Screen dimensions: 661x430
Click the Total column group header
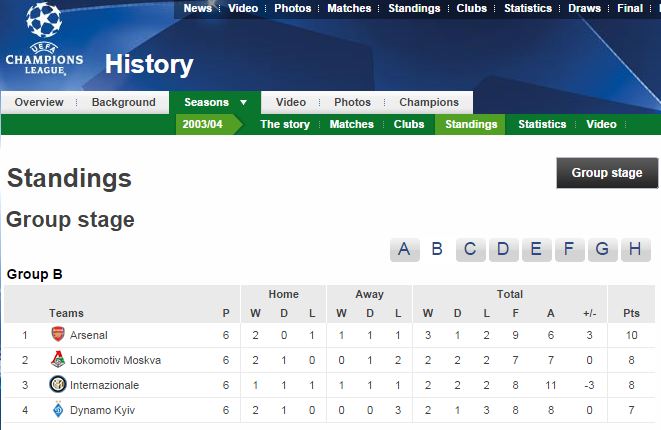pos(510,294)
